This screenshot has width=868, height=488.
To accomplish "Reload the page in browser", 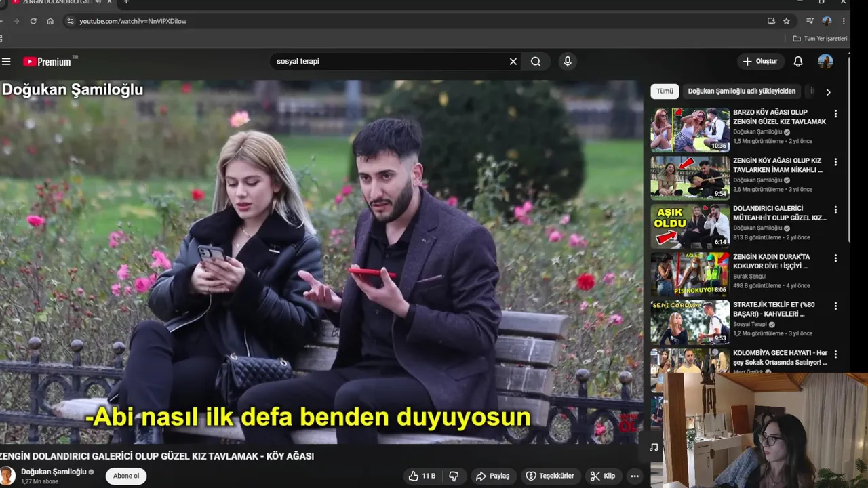I will click(33, 21).
